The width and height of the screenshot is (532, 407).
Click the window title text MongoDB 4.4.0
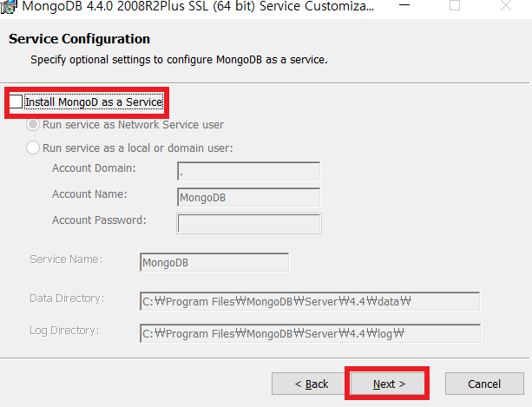pos(198,6)
